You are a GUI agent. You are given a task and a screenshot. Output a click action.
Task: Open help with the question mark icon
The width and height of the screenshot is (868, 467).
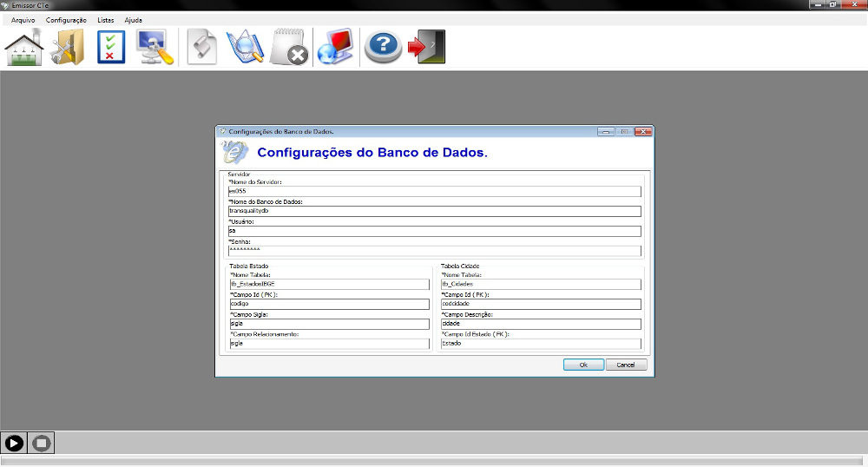(x=382, y=48)
